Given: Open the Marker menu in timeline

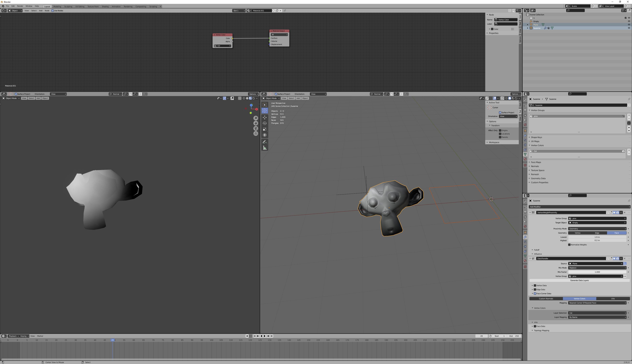Looking at the screenshot, I should pos(40,336).
